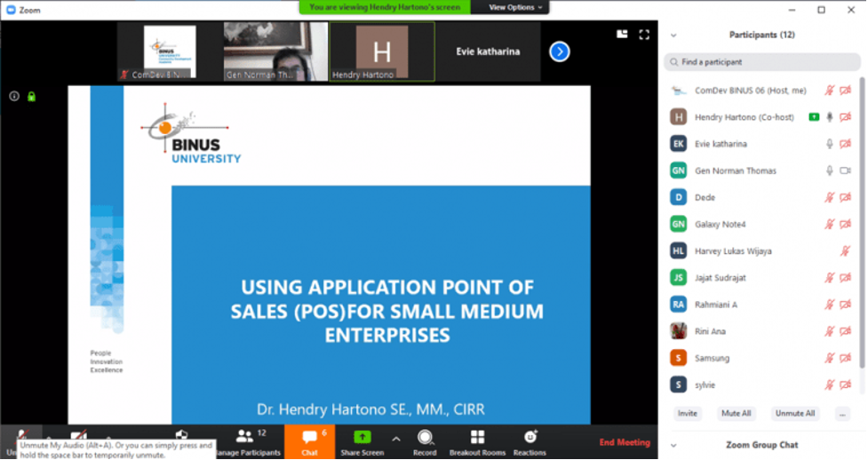
Task: Click ComDev BINUS 06 avatar in list
Action: coord(678,91)
